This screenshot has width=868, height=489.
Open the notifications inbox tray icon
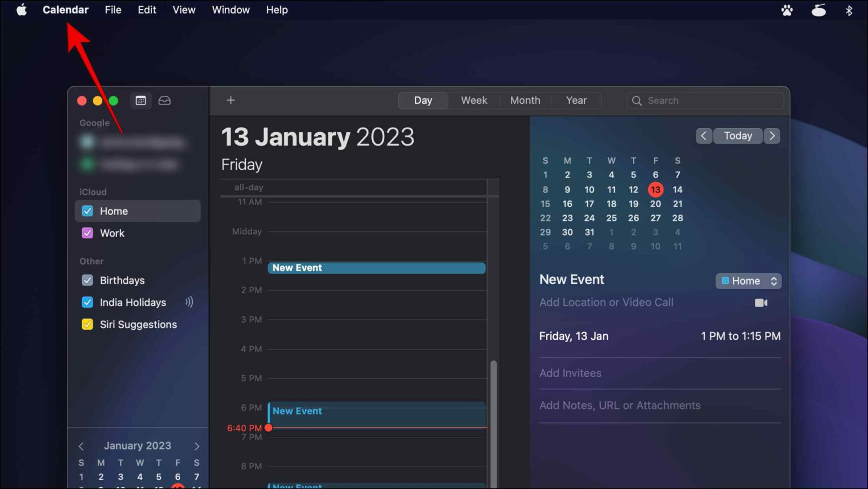coord(164,100)
